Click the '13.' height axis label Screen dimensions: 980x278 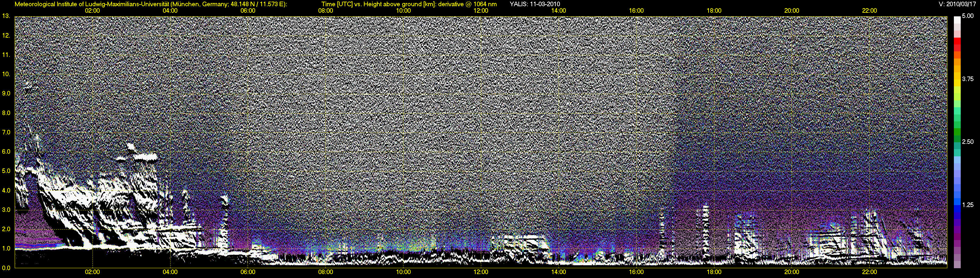coord(6,16)
